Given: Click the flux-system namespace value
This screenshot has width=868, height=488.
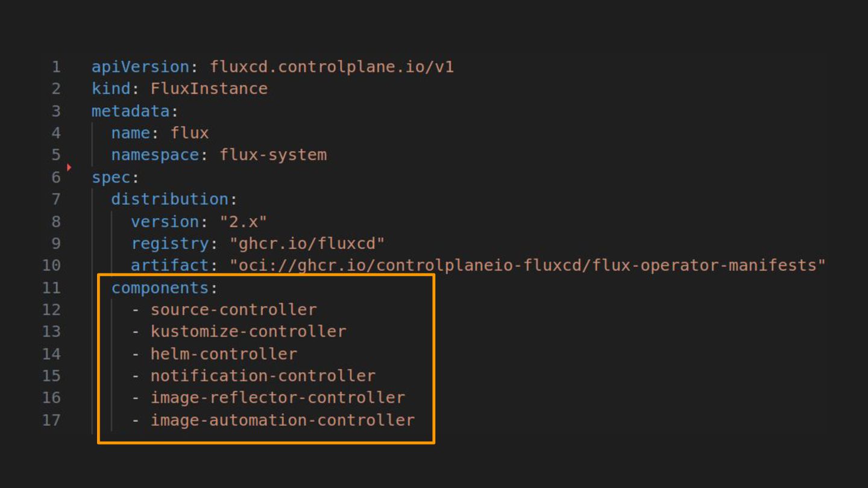Looking at the screenshot, I should tap(273, 155).
